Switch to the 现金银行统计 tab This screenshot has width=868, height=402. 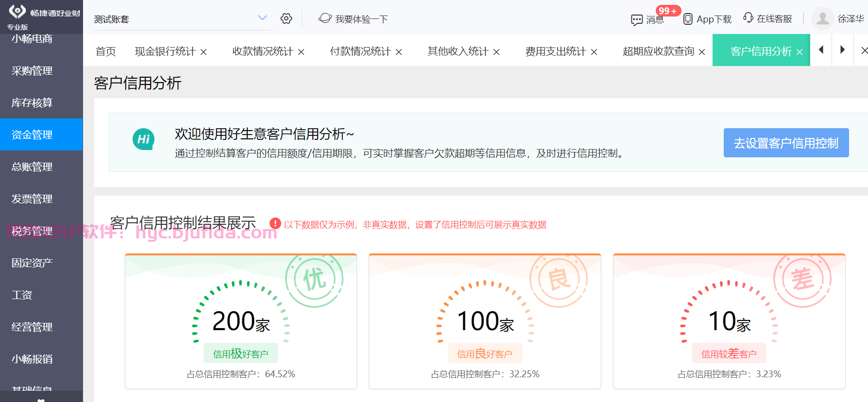click(165, 51)
